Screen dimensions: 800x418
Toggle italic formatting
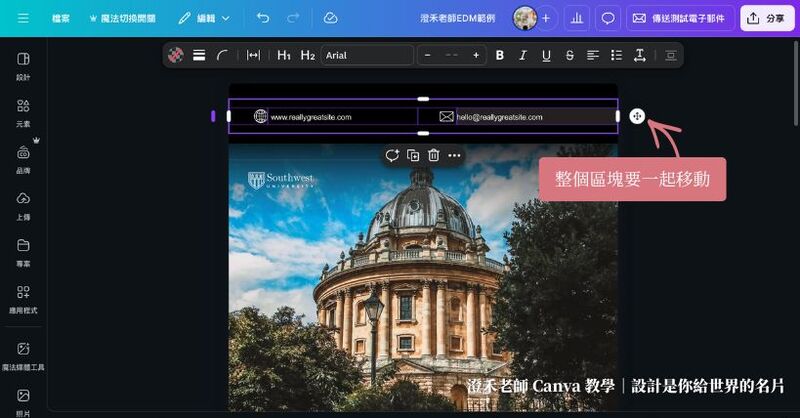click(523, 55)
